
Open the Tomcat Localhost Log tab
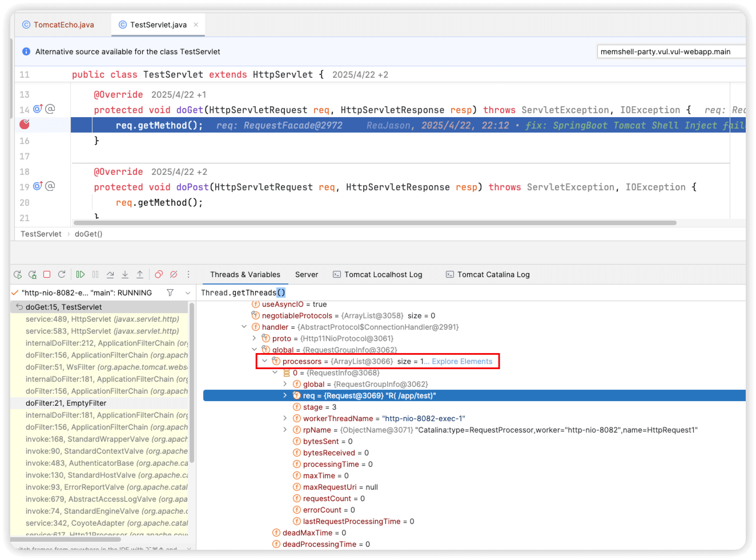377,274
